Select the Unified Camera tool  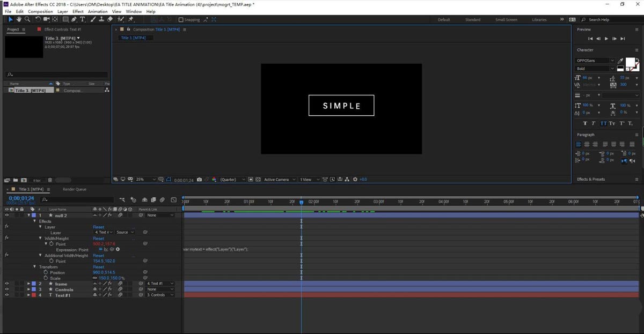[47, 19]
